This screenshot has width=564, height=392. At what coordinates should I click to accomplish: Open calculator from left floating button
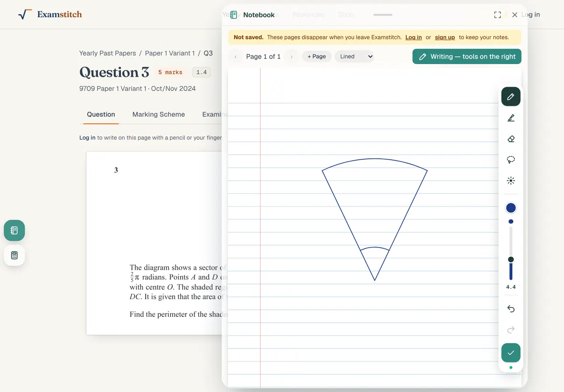pos(14,255)
